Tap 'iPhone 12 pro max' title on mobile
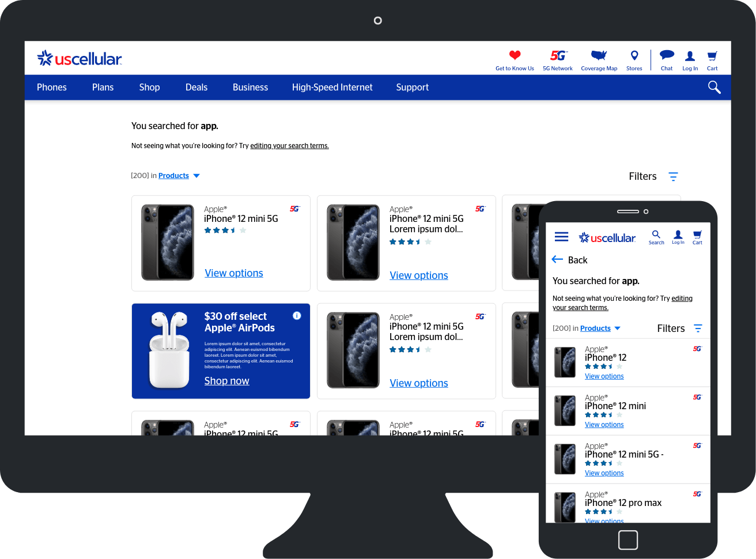Image resolution: width=756 pixels, height=559 pixels. pos(623,503)
